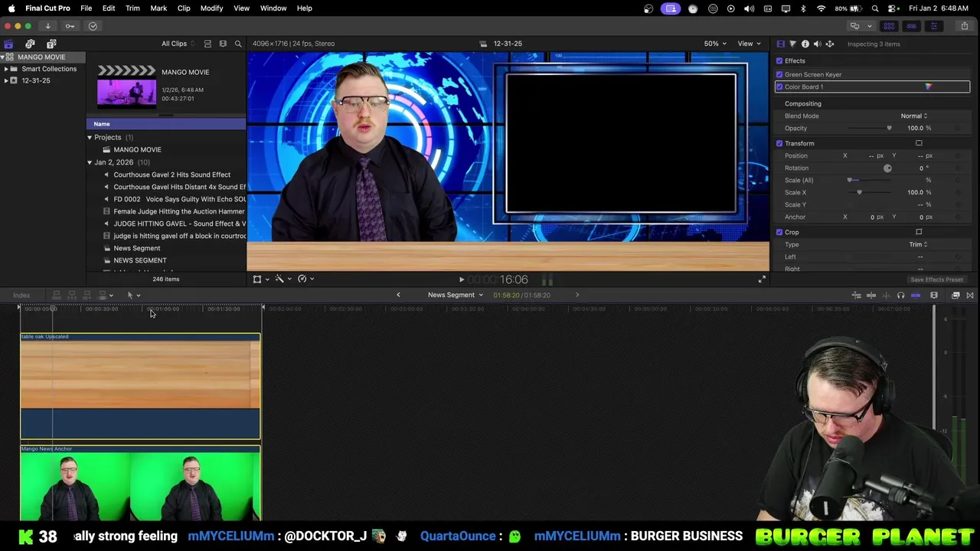Show the Timeline layout button
Screen dimensions: 980x551
(911, 26)
